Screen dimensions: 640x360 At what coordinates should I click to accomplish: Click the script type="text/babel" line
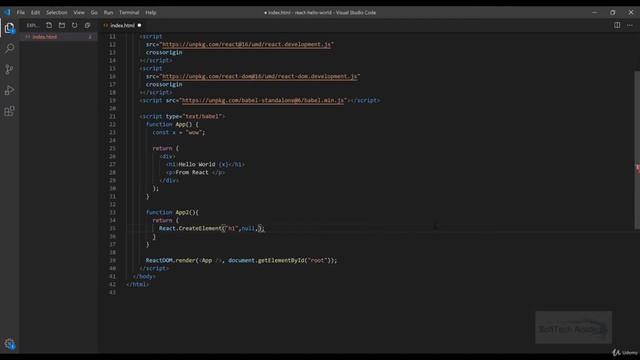click(x=182, y=116)
